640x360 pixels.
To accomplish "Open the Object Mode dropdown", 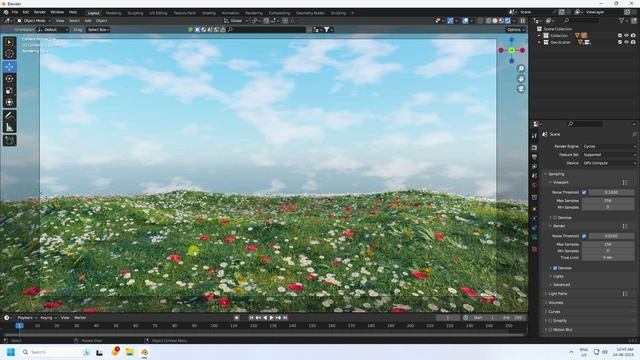I will pos(34,20).
